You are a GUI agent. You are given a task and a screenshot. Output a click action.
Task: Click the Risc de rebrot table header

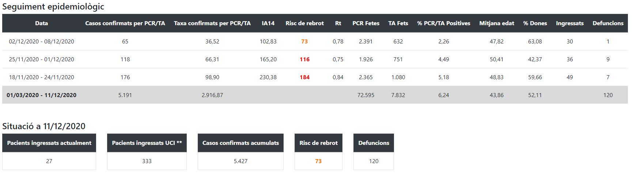304,23
